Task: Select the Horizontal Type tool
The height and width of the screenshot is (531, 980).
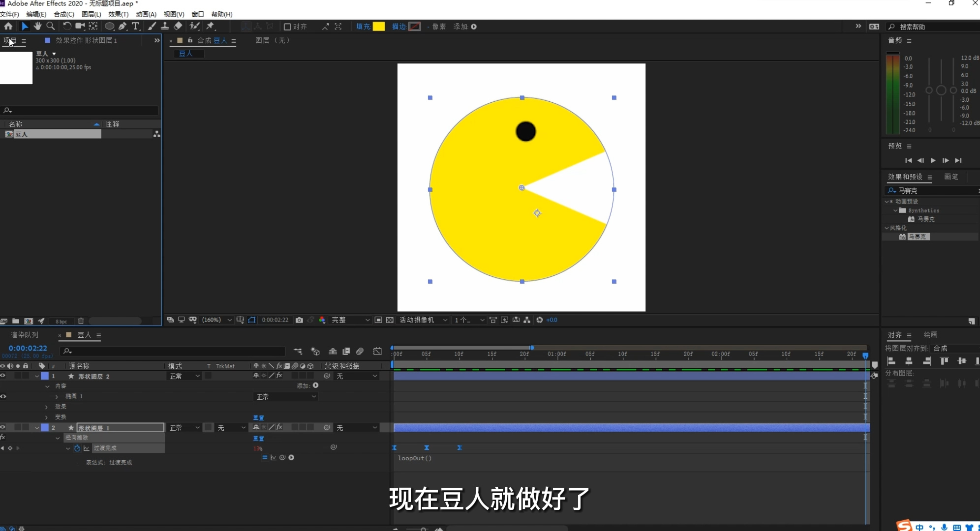Action: [136, 26]
